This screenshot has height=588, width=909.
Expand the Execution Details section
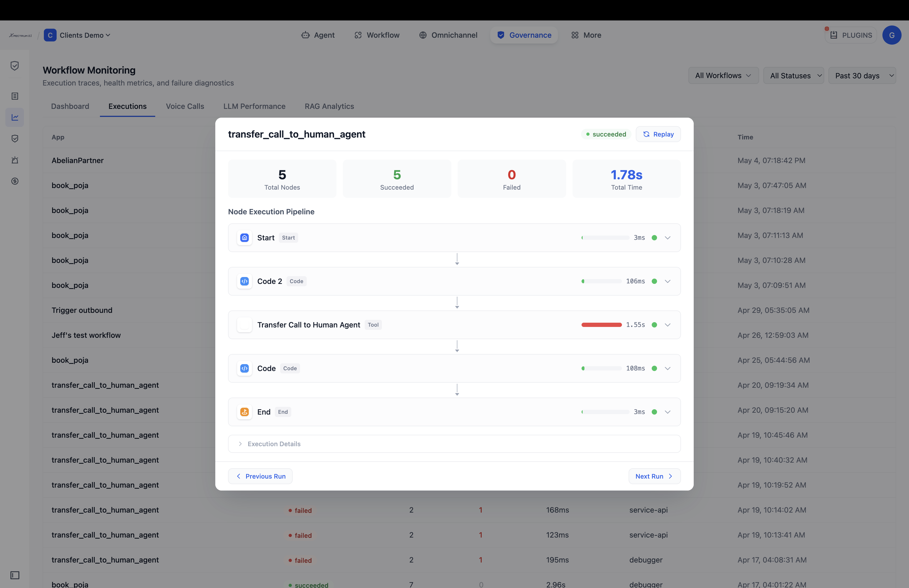coord(454,444)
